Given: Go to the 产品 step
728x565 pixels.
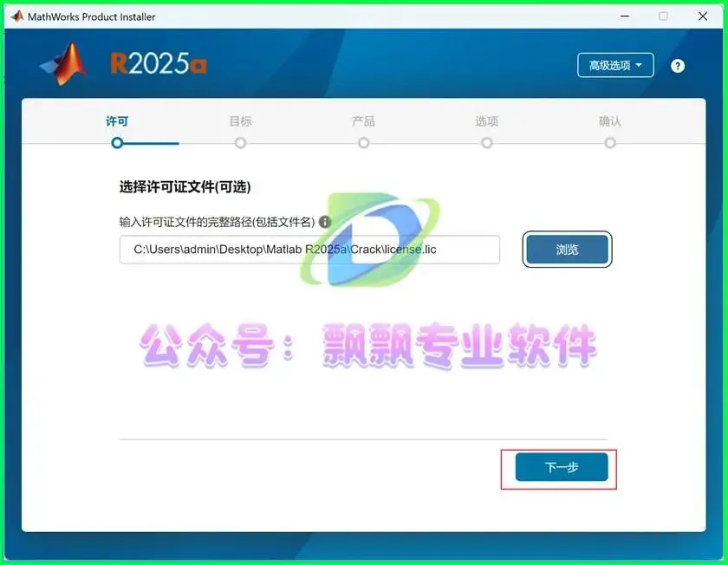Looking at the screenshot, I should (x=363, y=121).
